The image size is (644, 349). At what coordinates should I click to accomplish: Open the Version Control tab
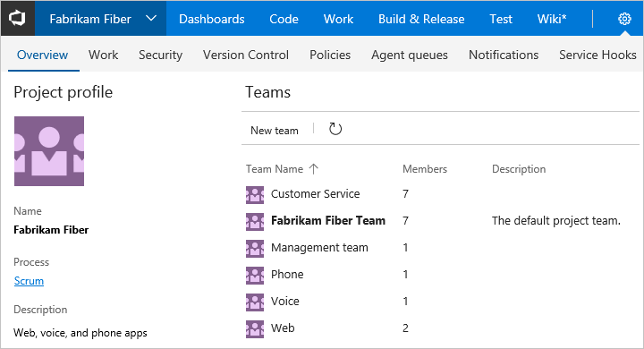point(246,55)
